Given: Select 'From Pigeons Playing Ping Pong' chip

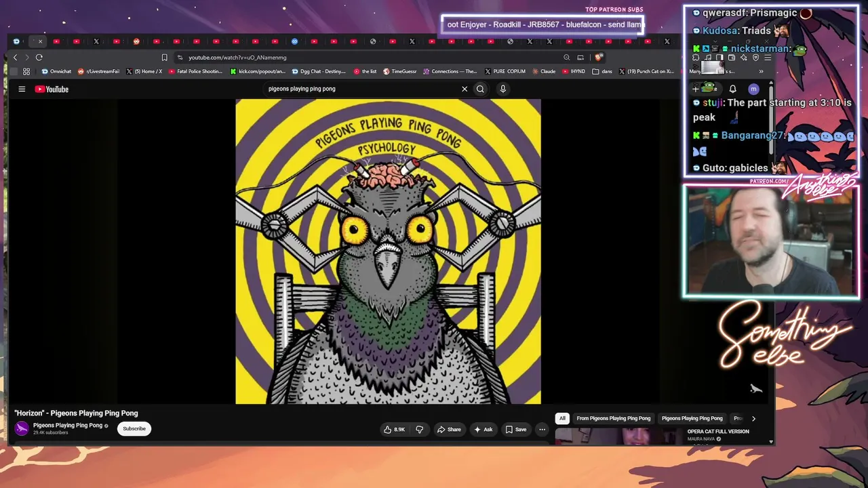Looking at the screenshot, I should pos(614,418).
